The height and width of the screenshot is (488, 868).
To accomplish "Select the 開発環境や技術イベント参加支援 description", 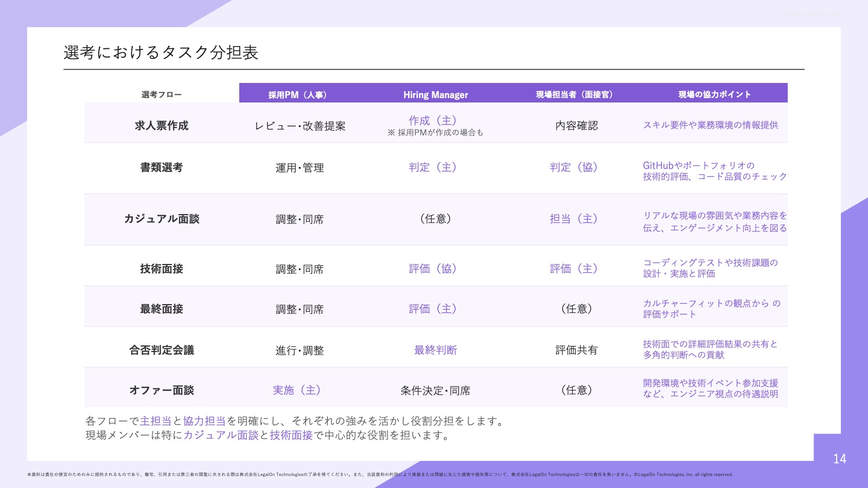I will tap(711, 389).
